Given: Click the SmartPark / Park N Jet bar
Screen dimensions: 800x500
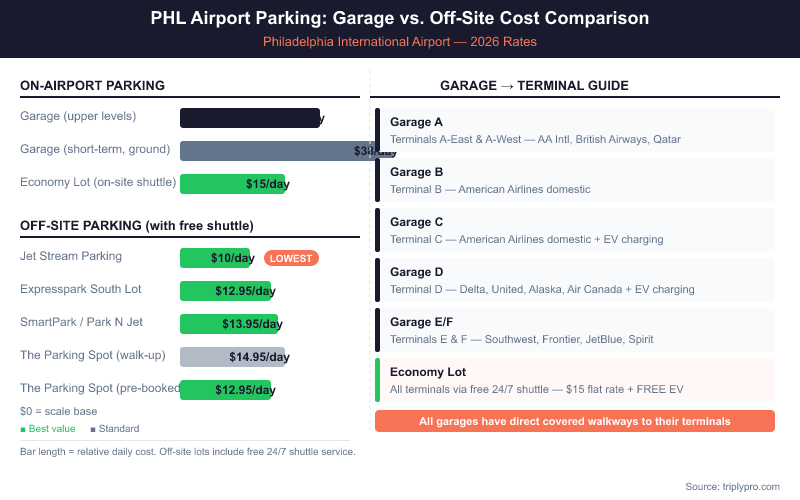Looking at the screenshot, I should tap(230, 324).
